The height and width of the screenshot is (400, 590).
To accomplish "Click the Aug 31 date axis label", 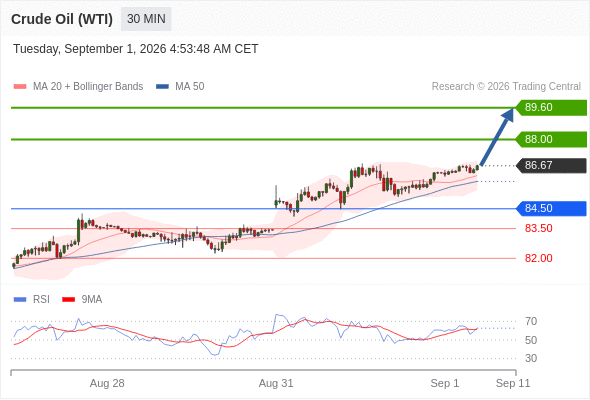I will click(x=276, y=383).
